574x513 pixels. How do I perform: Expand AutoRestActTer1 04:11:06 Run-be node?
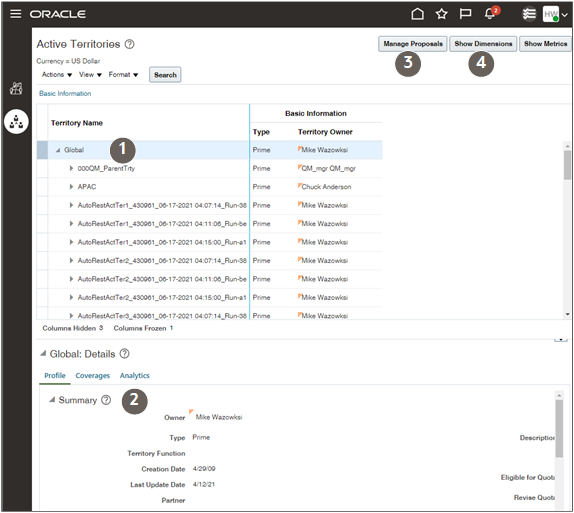(x=71, y=223)
